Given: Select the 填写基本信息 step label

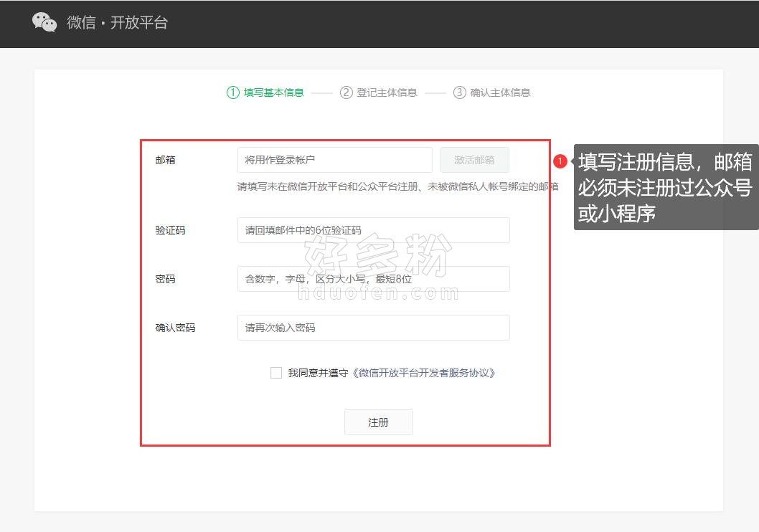Looking at the screenshot, I should point(273,92).
